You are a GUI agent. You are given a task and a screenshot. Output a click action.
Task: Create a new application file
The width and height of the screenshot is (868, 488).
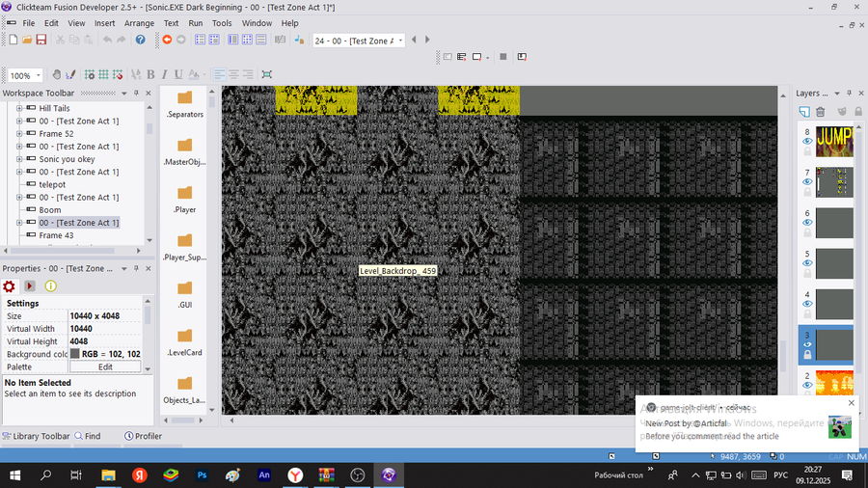[14, 40]
